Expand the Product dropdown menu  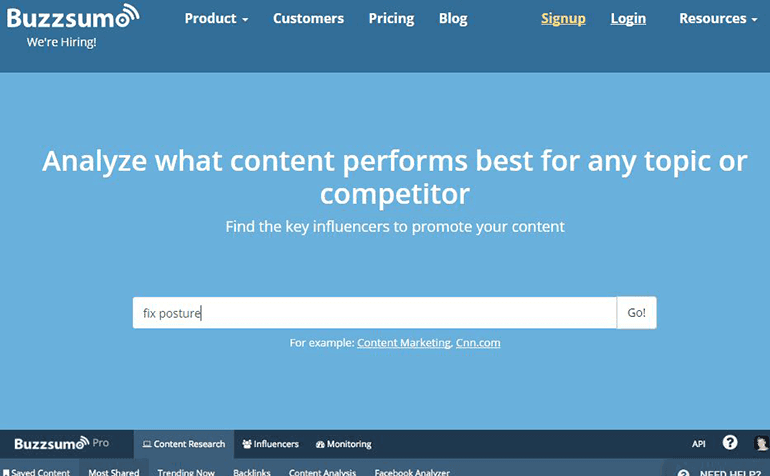[216, 18]
